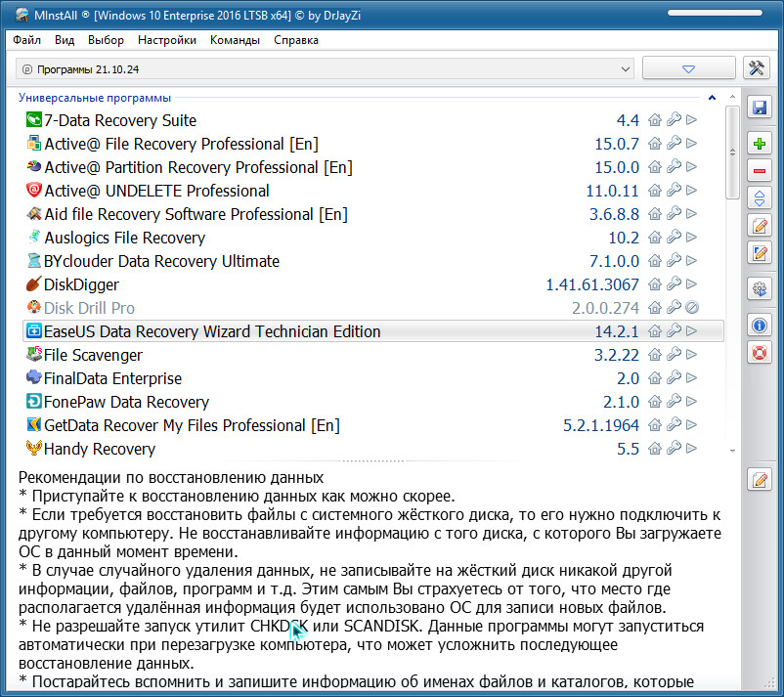Click the gear settings icon in sidebar
Image resolution: width=784 pixels, height=697 pixels.
(x=759, y=288)
